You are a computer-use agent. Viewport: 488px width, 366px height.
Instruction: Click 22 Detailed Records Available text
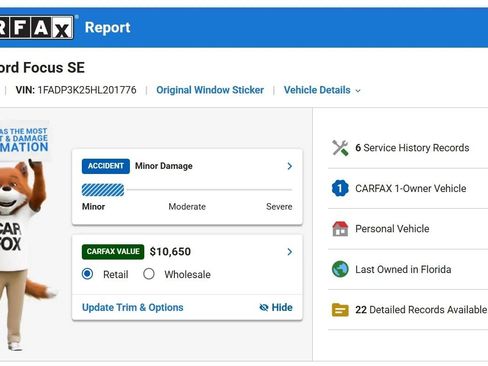[421, 310]
